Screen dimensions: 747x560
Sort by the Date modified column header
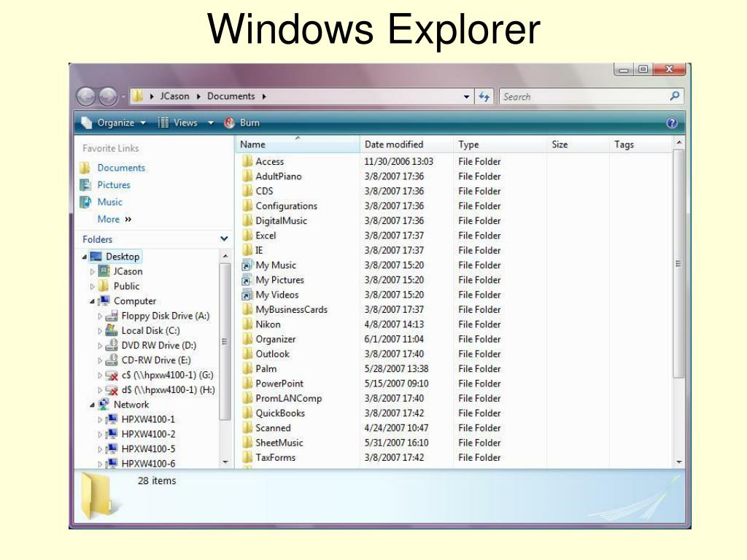tap(406, 144)
